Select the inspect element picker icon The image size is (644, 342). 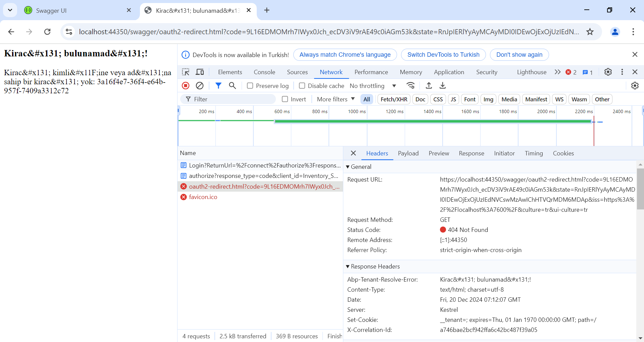coord(186,72)
